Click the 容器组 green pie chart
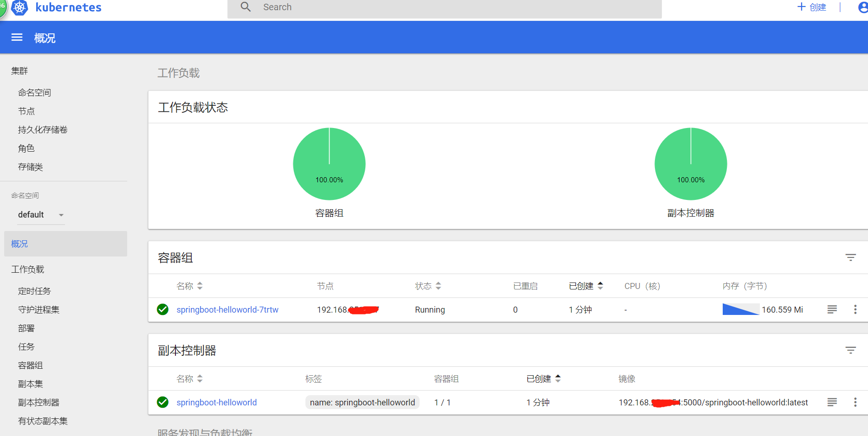This screenshot has width=868, height=436. click(x=329, y=164)
